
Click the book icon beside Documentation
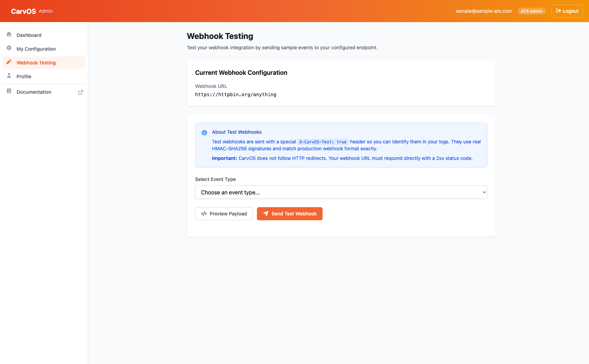point(9,91)
